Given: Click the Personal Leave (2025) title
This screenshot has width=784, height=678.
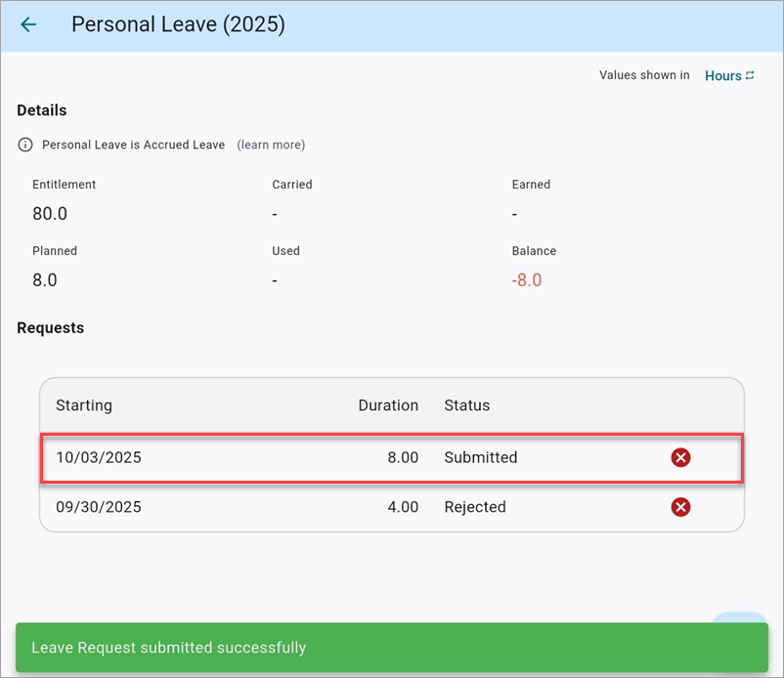Looking at the screenshot, I should (178, 25).
